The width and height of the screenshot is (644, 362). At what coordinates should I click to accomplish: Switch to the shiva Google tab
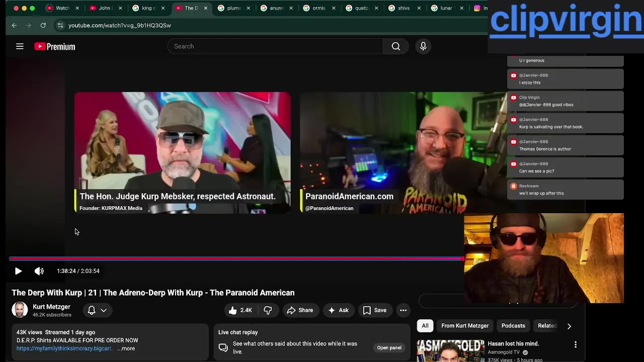point(404,8)
